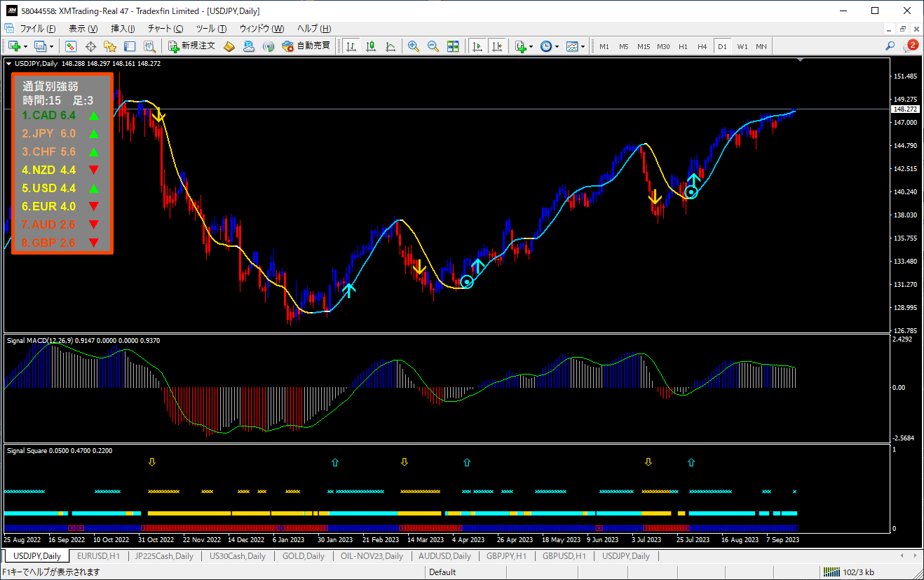Switch to the GOLD,Daily chart tab
Screen dimensions: 924x580
tap(304, 556)
